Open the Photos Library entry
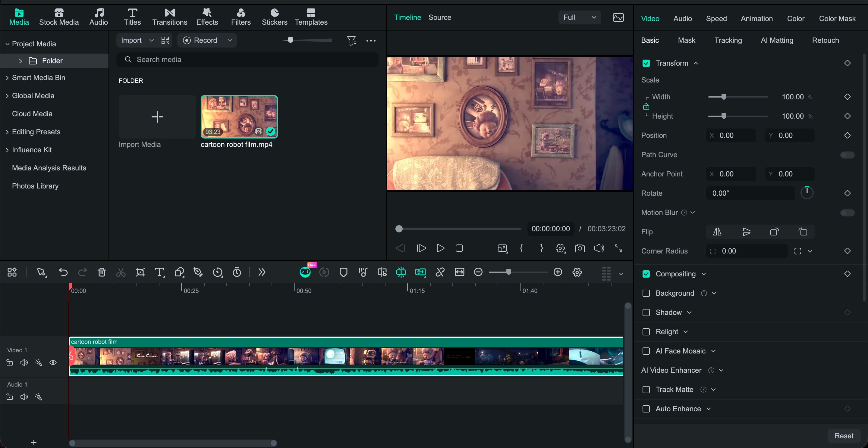Viewport: 868px width, 448px height. 35,186
